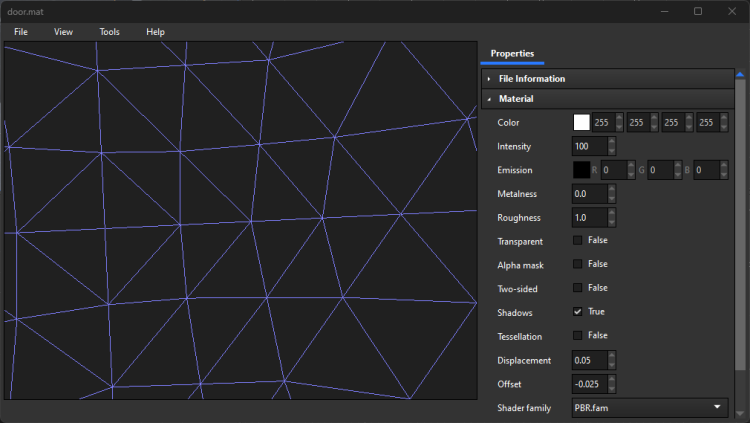750x423 pixels.
Task: Open the View menu
Action: (63, 32)
